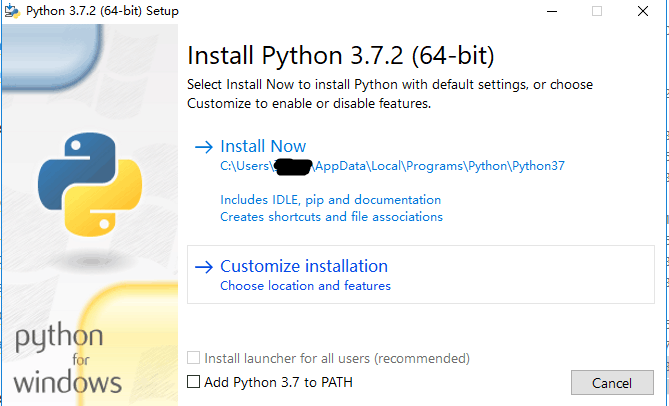Click the arrow icon beside Install Now
The height and width of the screenshot is (406, 669).
203,146
